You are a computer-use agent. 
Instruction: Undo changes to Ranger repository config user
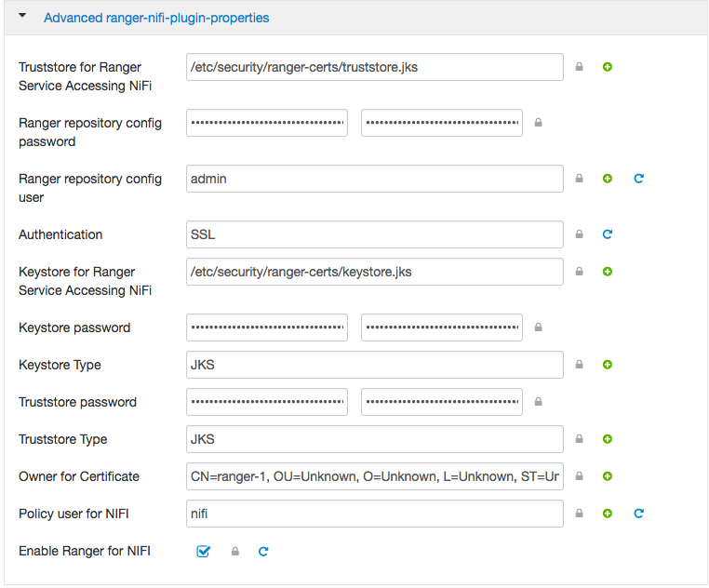(x=638, y=179)
